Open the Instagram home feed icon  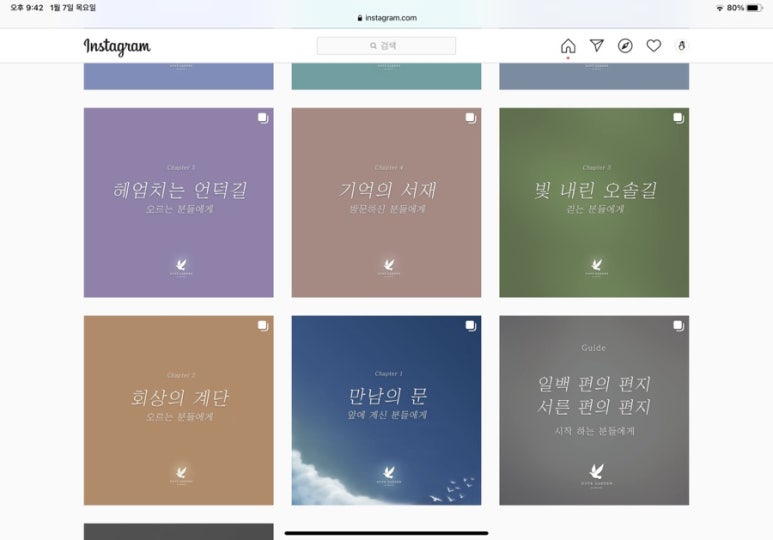pos(568,46)
